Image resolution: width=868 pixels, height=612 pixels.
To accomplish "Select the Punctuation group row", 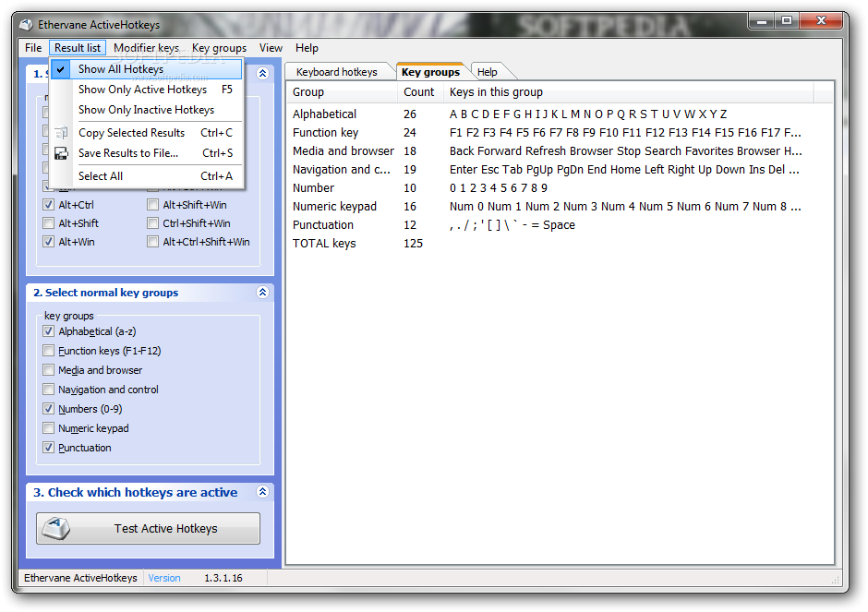I will point(559,224).
